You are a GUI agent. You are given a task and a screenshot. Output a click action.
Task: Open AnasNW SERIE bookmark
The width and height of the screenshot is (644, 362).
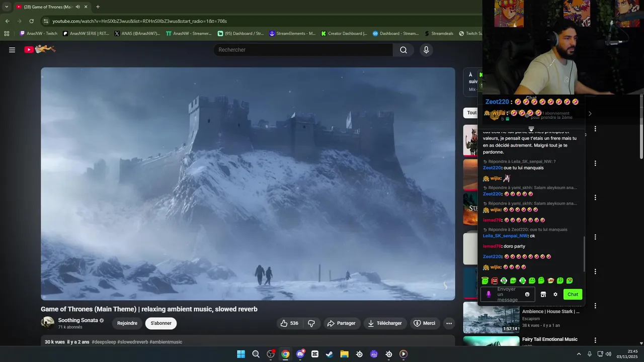pyautogui.click(x=86, y=34)
